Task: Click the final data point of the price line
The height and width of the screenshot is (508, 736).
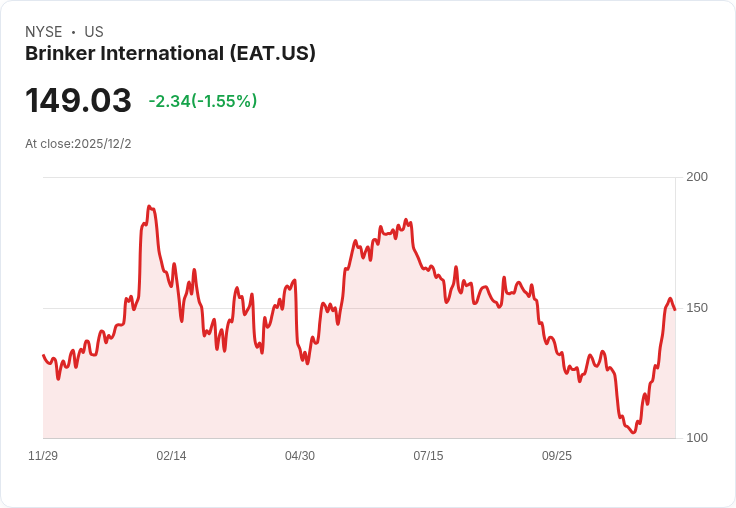Action: click(x=675, y=309)
